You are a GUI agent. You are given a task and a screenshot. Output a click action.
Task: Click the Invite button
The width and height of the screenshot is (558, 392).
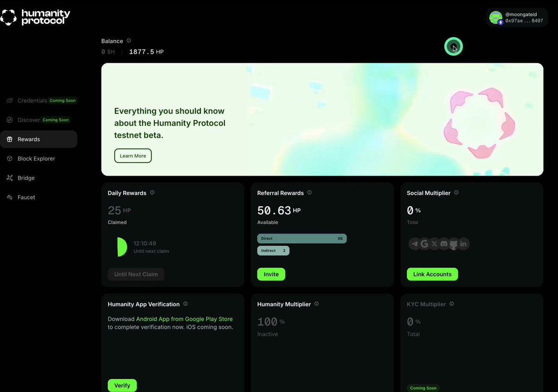[x=271, y=274]
